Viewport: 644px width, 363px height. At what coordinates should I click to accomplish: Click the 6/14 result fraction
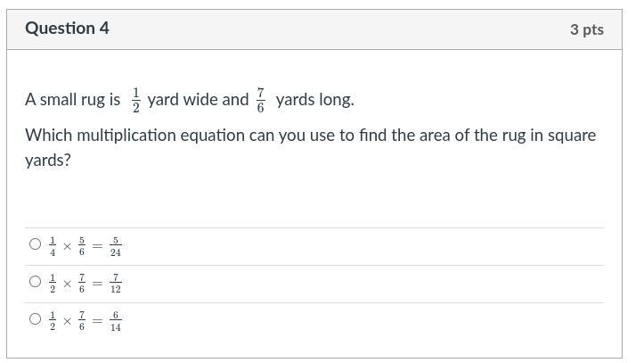click(x=115, y=320)
